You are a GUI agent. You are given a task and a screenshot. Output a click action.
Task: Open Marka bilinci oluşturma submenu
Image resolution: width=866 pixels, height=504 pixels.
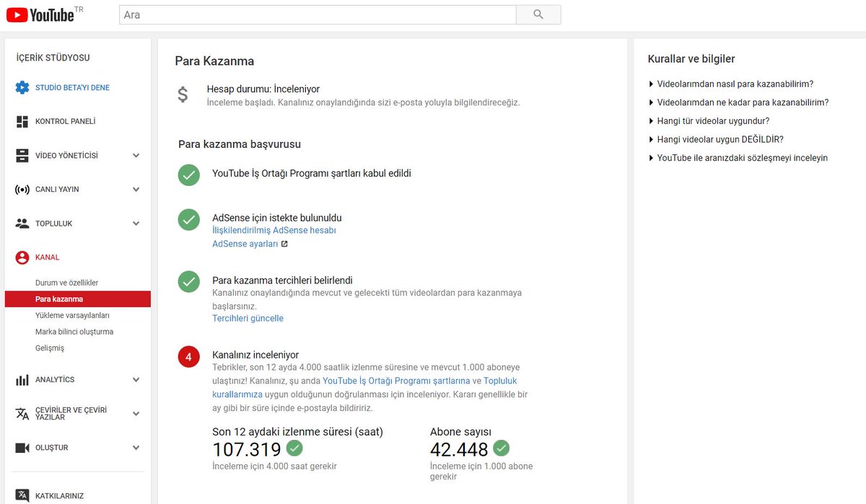pos(74,332)
